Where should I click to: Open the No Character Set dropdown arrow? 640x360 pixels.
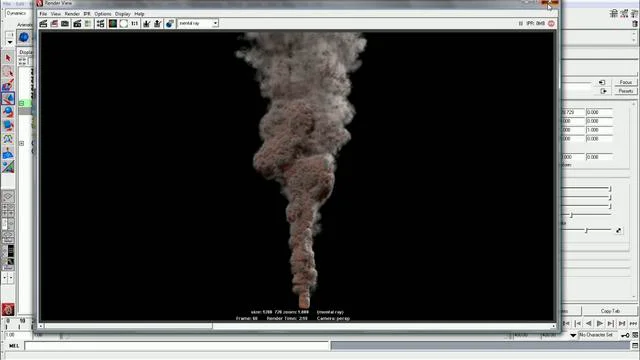[x=573, y=335]
